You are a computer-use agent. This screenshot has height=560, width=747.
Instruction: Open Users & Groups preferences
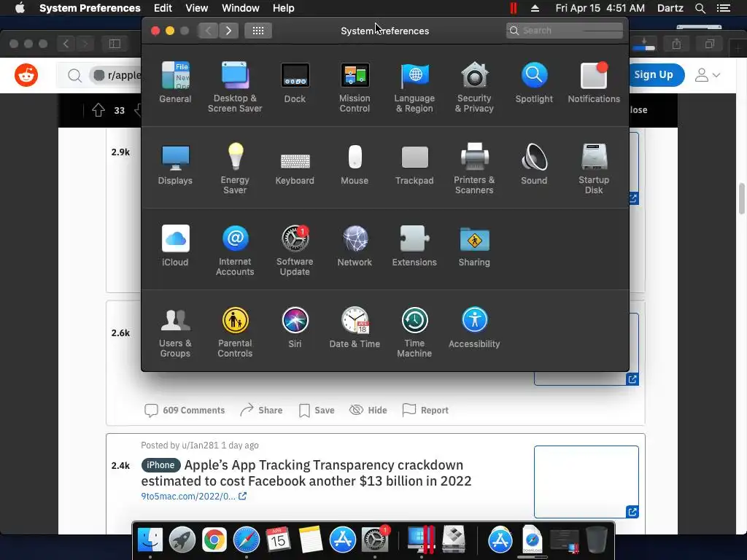click(x=175, y=332)
